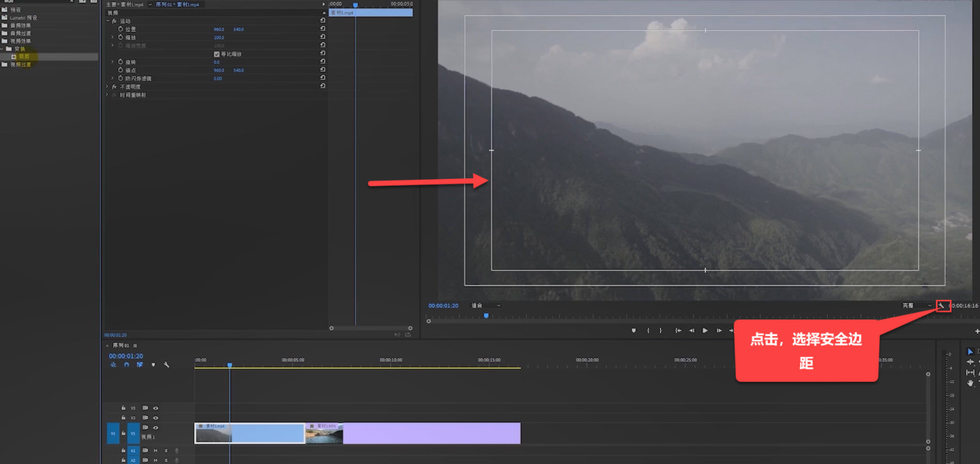This screenshot has height=464, width=980.
Task: Reset the 位置 position parameter
Action: pyautogui.click(x=323, y=29)
